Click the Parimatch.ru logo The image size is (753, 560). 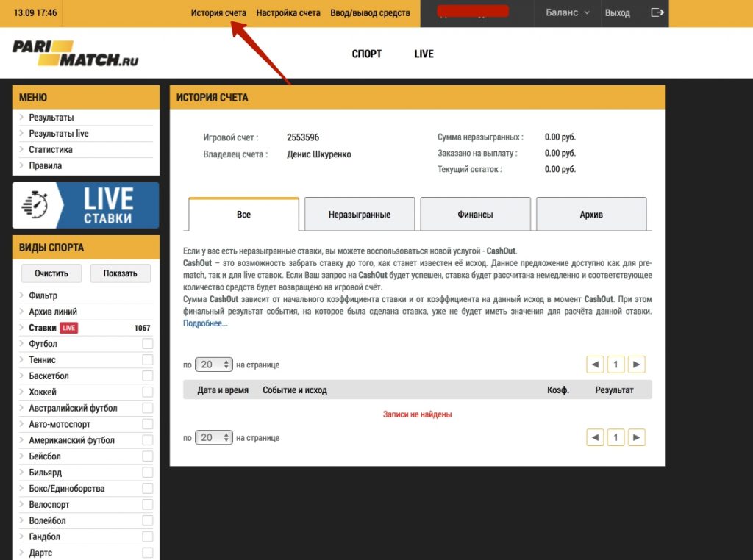tap(75, 54)
